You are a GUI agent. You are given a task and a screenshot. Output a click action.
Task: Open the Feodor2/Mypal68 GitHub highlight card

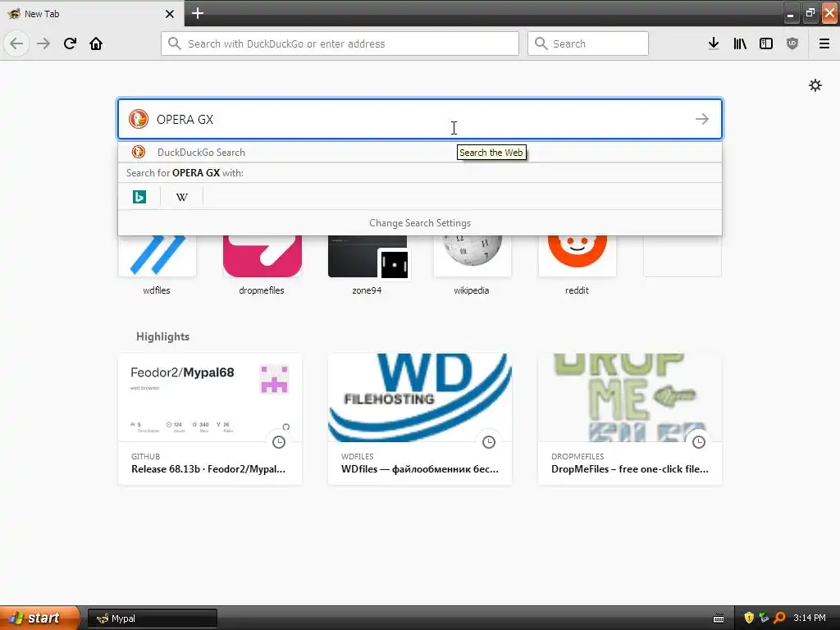tap(210, 419)
